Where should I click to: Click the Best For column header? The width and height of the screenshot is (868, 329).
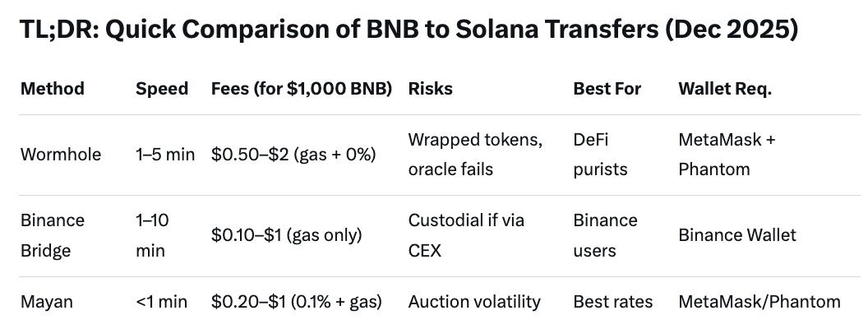pyautogui.click(x=607, y=89)
